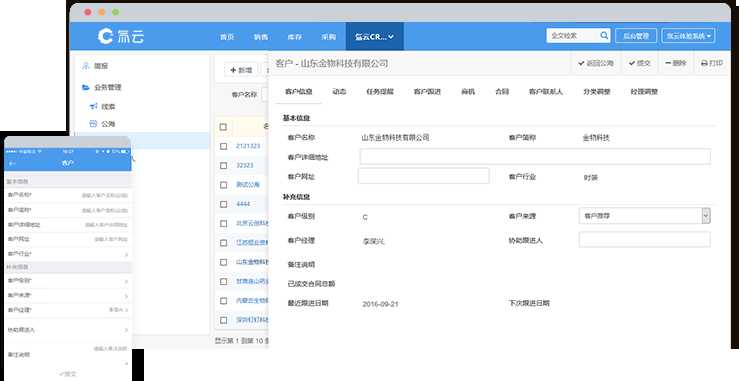Expand the 客户来源 row in the mobile form
The height and width of the screenshot is (381, 739).
tap(67, 296)
